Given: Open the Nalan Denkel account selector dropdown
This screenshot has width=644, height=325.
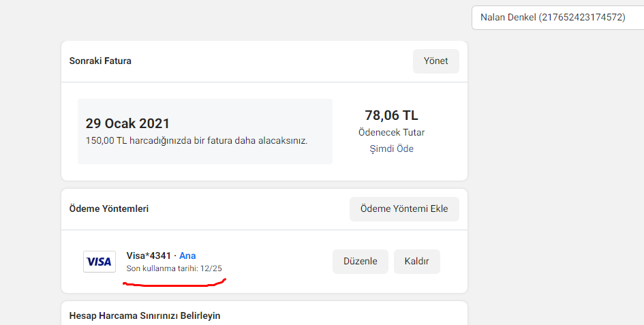Looking at the screenshot, I should click(x=557, y=18).
